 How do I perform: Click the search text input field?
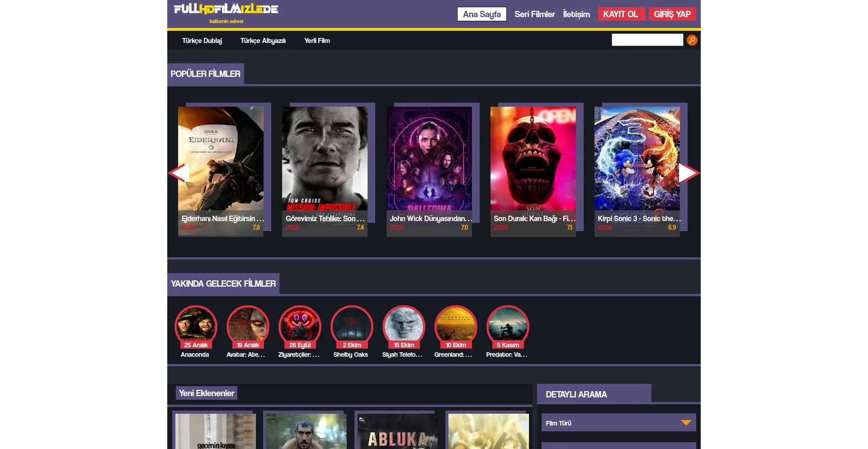tap(647, 40)
